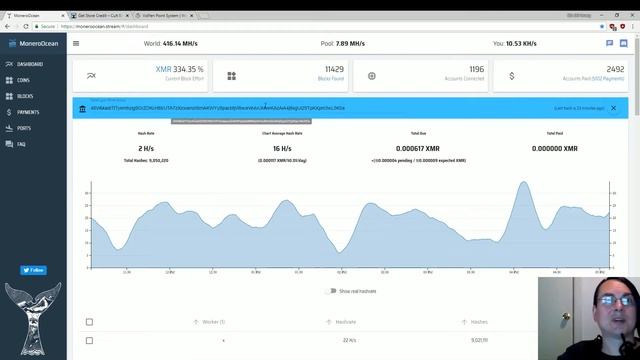Click the red shield extension icon
Viewport: 640px width, 360px height.
(x=622, y=26)
